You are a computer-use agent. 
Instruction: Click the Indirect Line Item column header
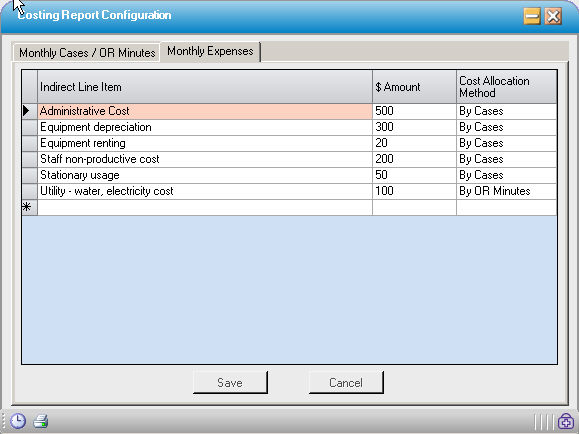click(205, 87)
